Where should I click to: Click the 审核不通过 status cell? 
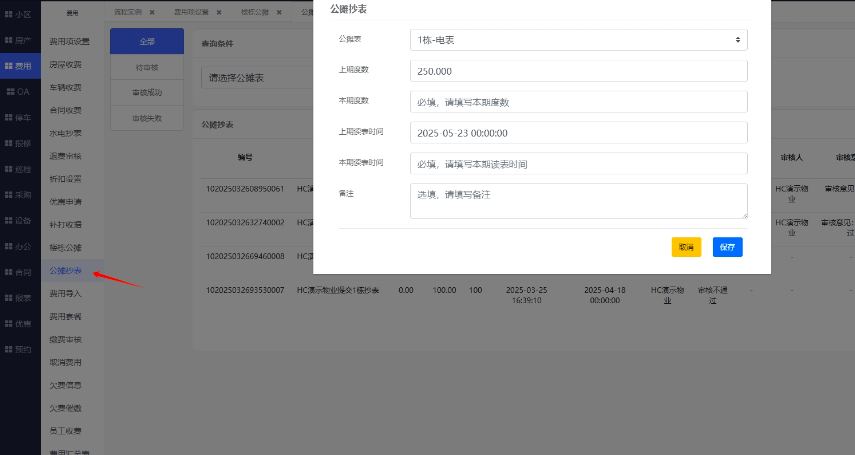[713, 295]
